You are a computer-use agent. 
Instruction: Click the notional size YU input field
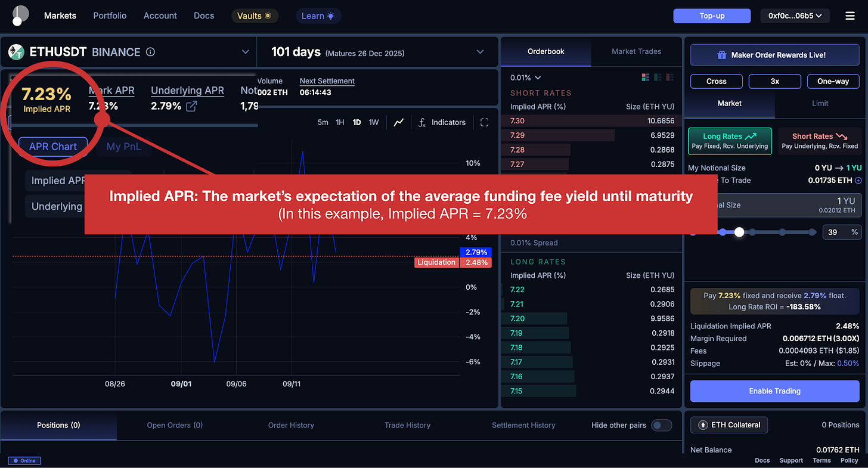775,205
